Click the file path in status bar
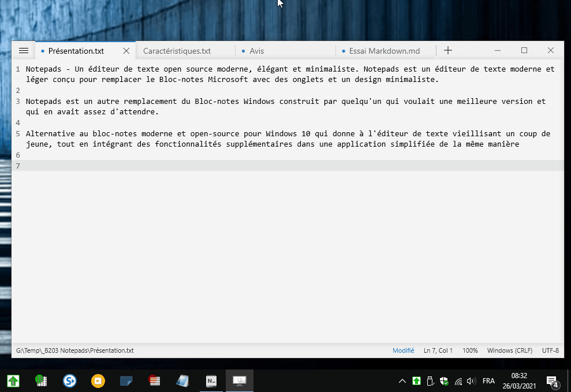The image size is (571, 392). click(x=74, y=350)
